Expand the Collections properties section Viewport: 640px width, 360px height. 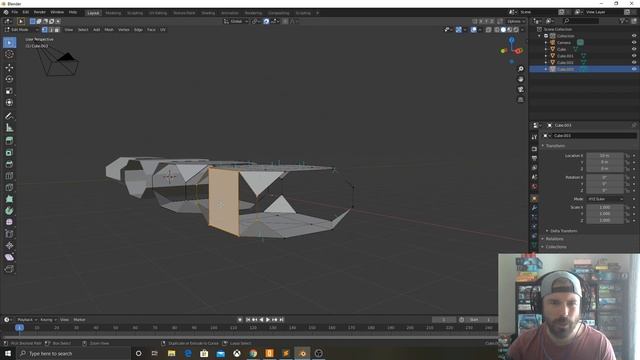(555, 247)
